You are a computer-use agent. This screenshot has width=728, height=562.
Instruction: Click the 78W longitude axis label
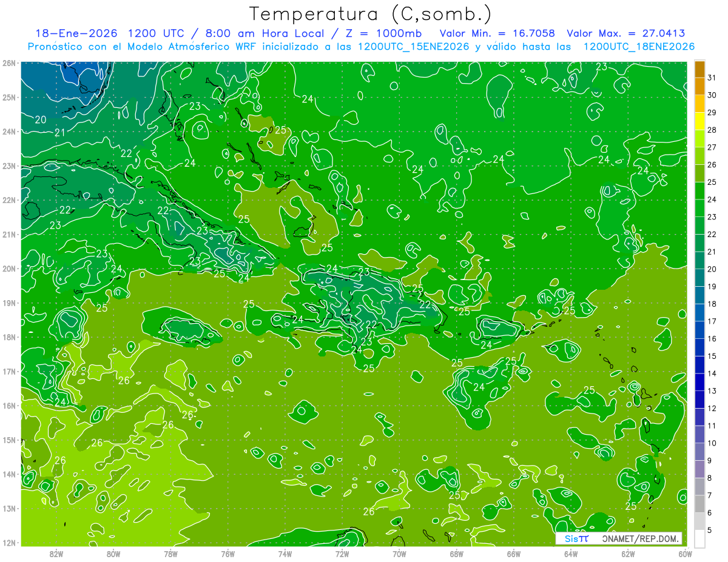pos(170,553)
